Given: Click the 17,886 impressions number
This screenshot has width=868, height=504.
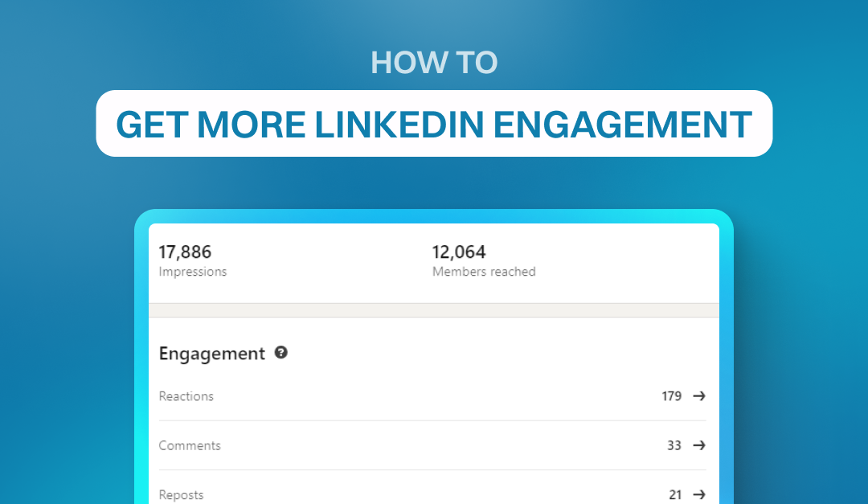Looking at the screenshot, I should (x=185, y=252).
